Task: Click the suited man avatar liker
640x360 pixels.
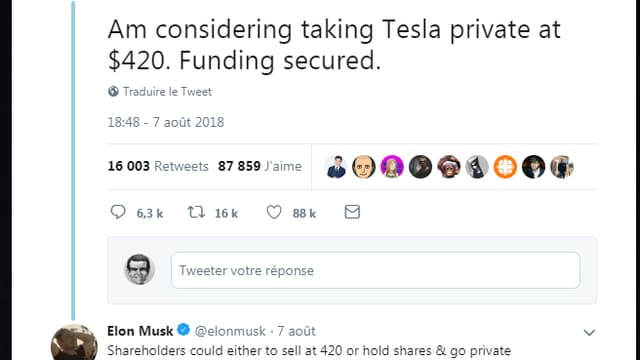Action: (336, 167)
